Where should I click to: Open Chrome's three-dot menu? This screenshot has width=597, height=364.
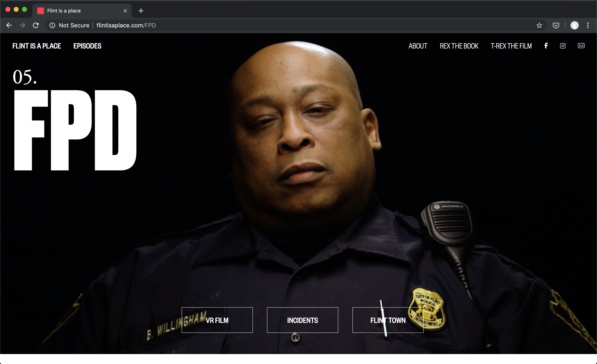tap(588, 25)
